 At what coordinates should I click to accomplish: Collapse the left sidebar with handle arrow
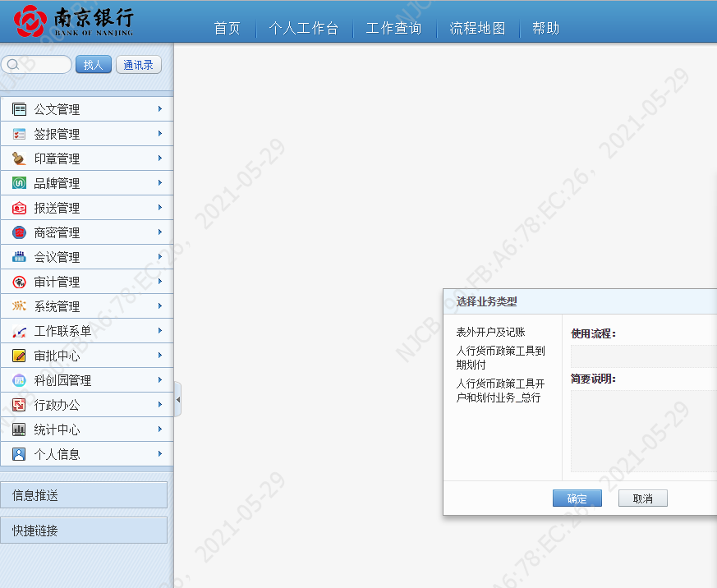coord(178,400)
